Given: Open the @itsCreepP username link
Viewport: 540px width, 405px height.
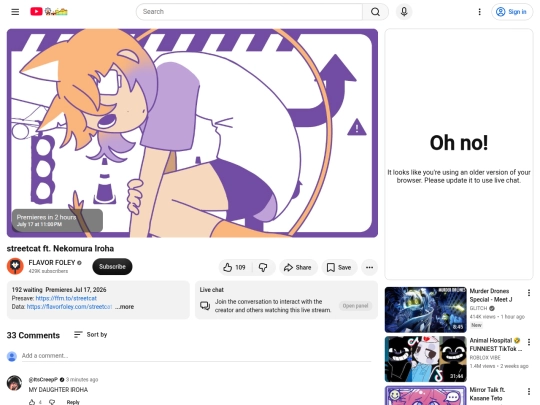Looking at the screenshot, I should pyautogui.click(x=43, y=380).
